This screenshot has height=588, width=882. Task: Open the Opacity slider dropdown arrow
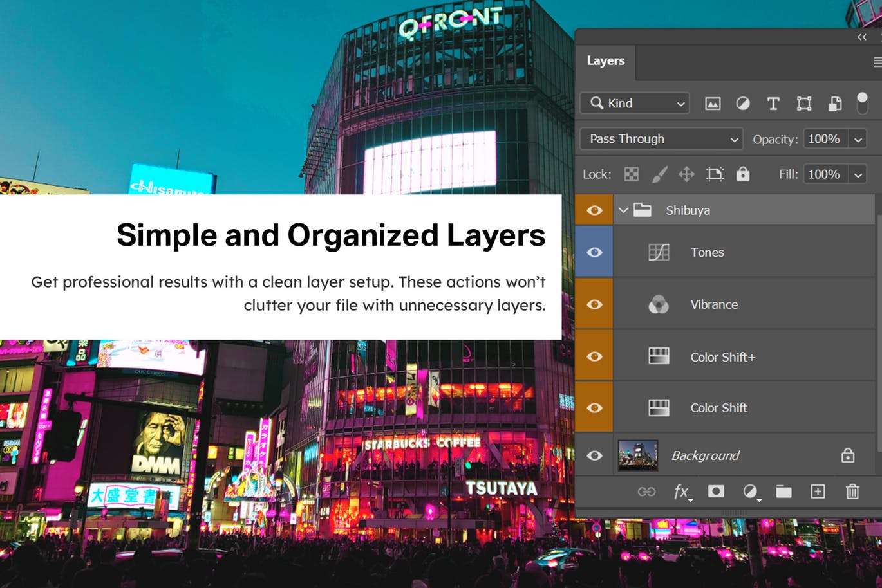858,139
